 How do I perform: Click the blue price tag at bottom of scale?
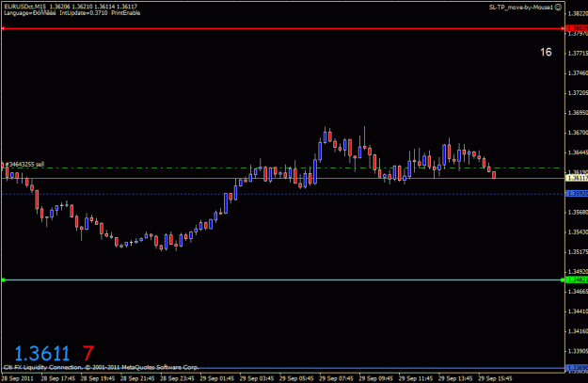(x=577, y=368)
